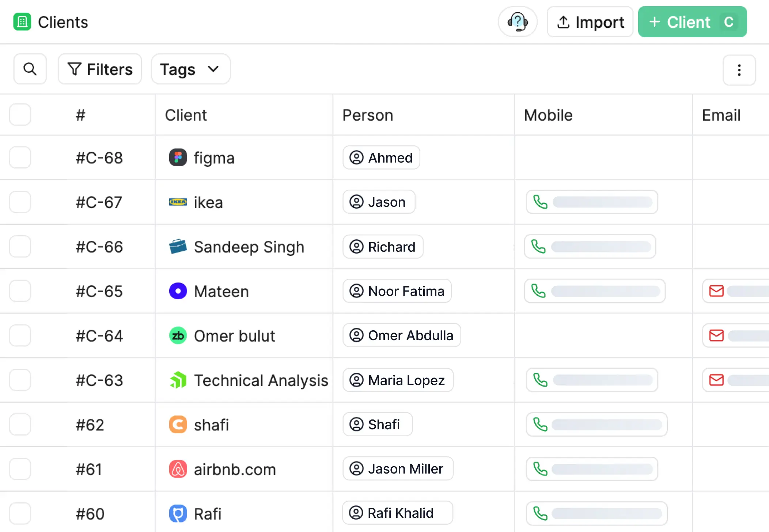Click Technical Analysis client logo icon
769x532 pixels.
pos(178,380)
